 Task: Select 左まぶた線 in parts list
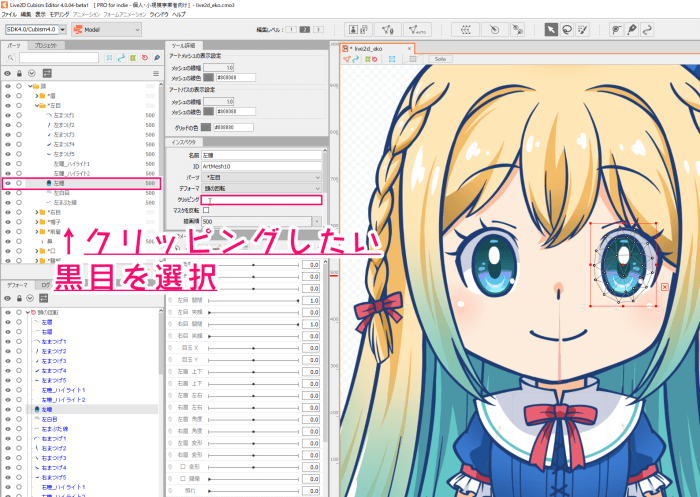(65, 202)
